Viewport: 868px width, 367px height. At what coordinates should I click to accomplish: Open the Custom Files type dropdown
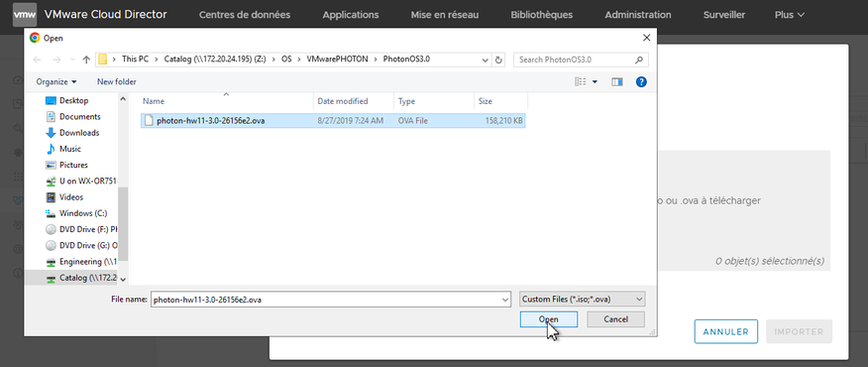click(x=583, y=300)
